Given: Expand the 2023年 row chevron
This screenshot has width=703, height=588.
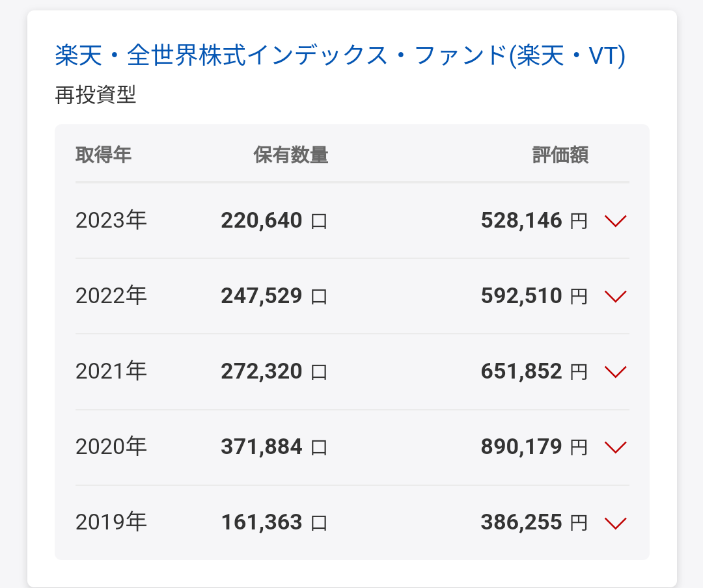Looking at the screenshot, I should pos(615,220).
